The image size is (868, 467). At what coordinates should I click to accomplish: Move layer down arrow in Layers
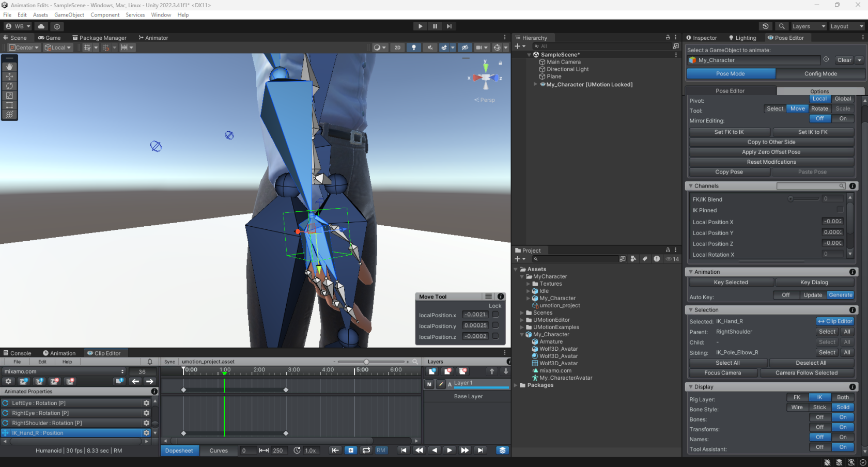[x=506, y=371]
